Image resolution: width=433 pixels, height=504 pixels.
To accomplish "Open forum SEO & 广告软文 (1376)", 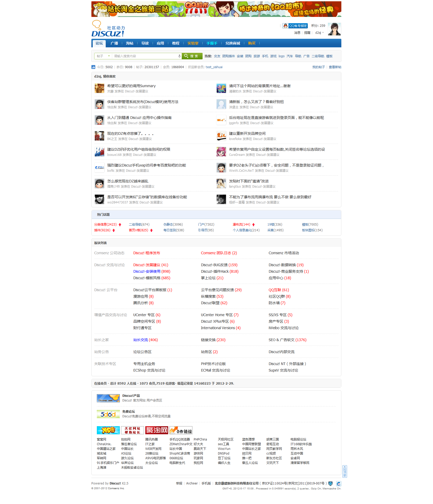I will pos(287,340).
